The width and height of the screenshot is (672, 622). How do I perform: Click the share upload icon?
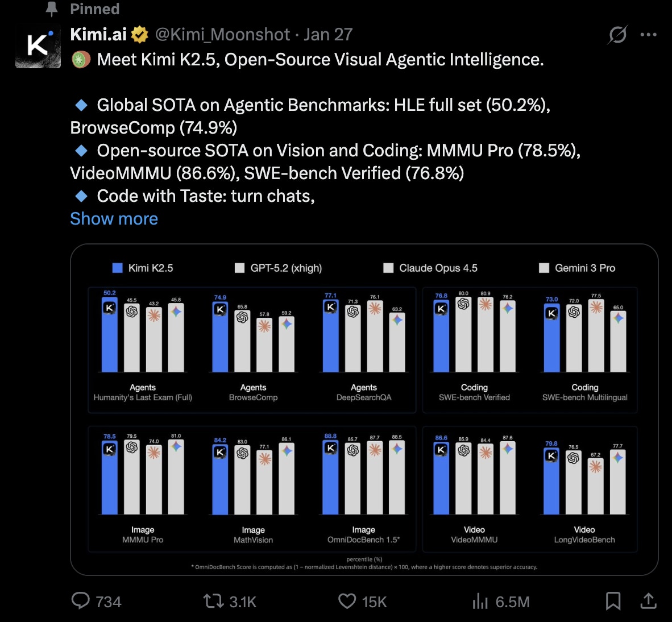click(x=648, y=601)
